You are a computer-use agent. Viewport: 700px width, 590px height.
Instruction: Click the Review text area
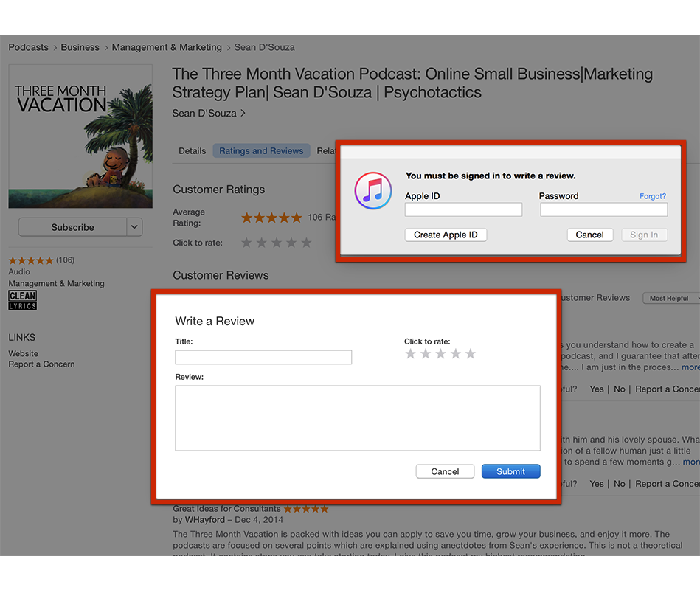point(358,418)
